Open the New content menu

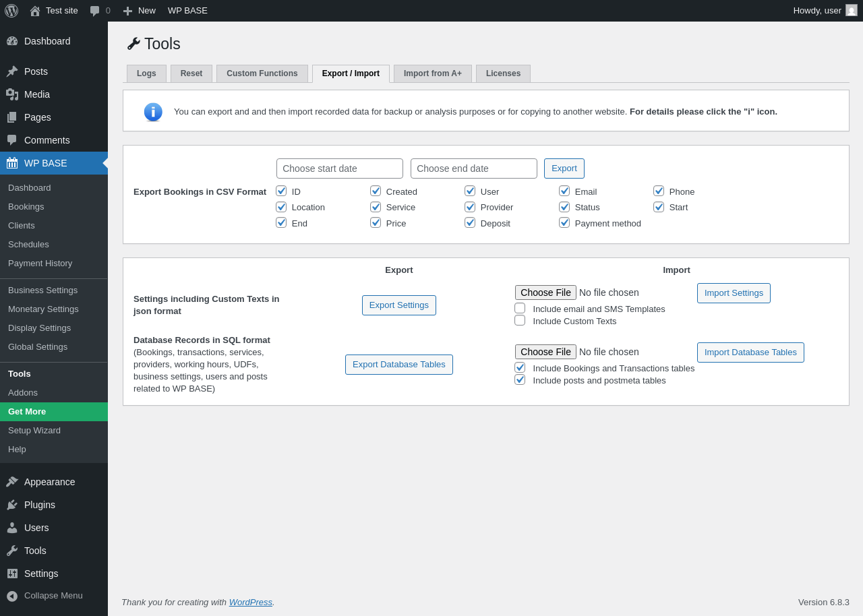pyautogui.click(x=140, y=11)
